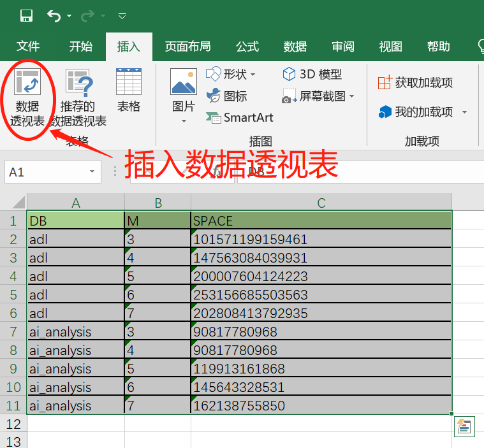
Task: Select the 插入 ribbon tab
Action: pyautogui.click(x=129, y=47)
